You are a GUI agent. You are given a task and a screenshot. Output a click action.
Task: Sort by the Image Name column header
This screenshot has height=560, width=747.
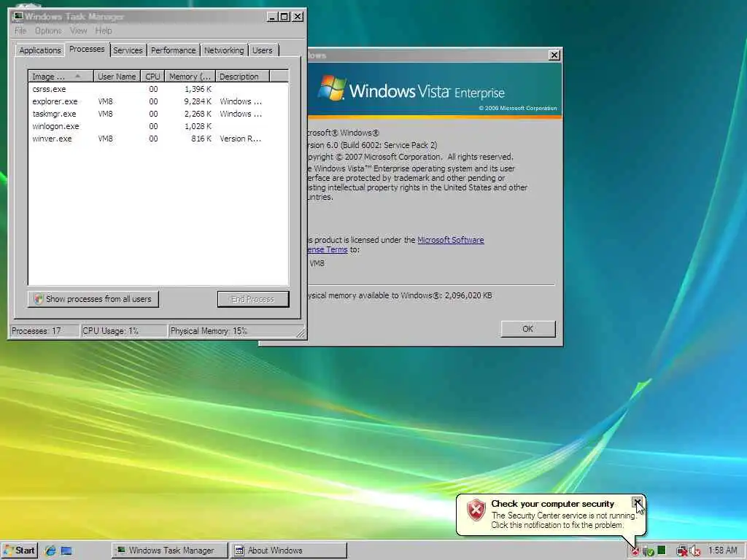[x=61, y=77]
